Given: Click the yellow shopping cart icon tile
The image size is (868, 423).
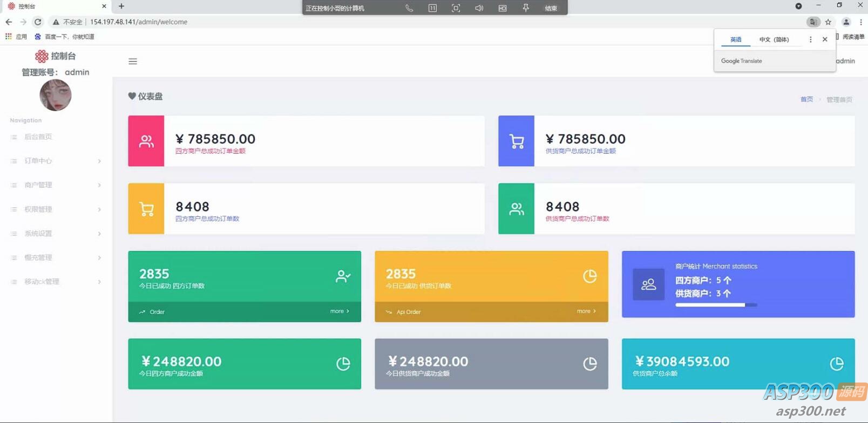Looking at the screenshot, I should 146,209.
